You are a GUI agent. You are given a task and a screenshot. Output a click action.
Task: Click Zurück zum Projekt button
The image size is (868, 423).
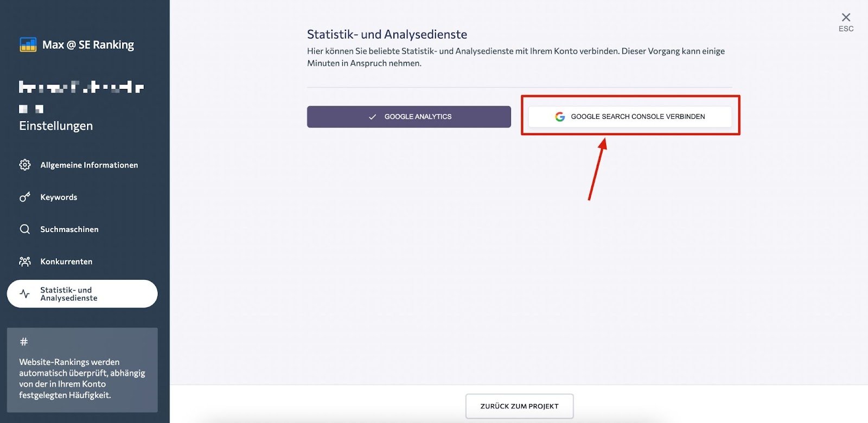tap(519, 406)
